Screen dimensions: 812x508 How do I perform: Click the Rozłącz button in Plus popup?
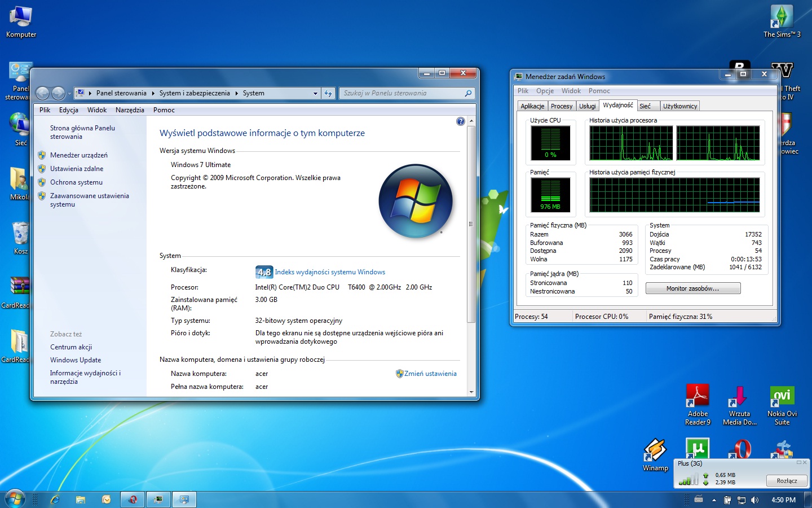tap(787, 481)
